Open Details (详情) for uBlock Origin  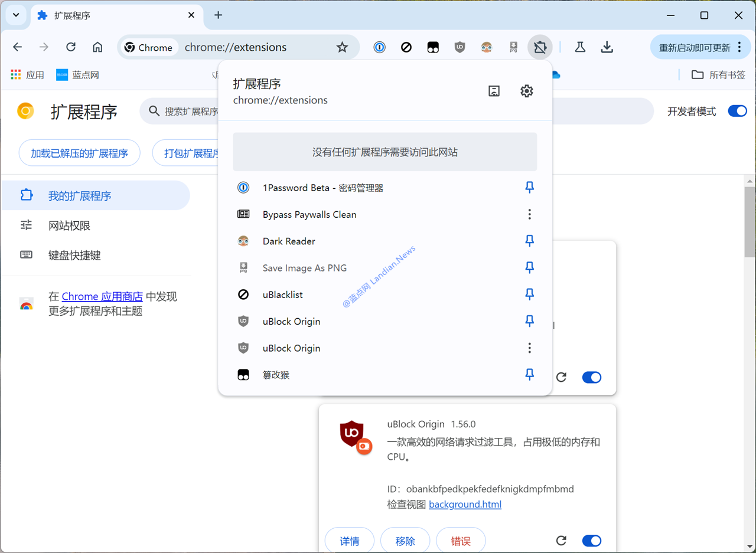(350, 541)
